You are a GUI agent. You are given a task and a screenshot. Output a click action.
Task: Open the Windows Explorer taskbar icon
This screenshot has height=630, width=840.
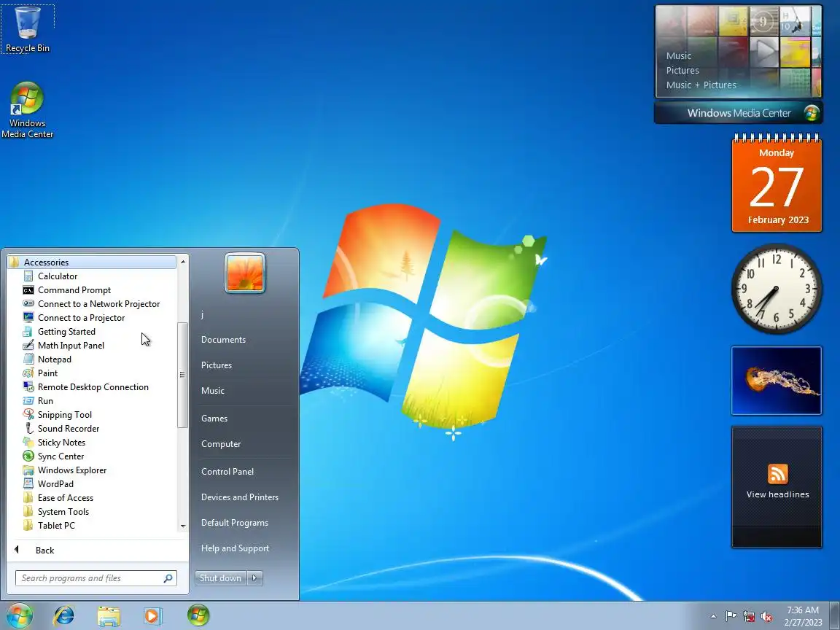pyautogui.click(x=108, y=616)
